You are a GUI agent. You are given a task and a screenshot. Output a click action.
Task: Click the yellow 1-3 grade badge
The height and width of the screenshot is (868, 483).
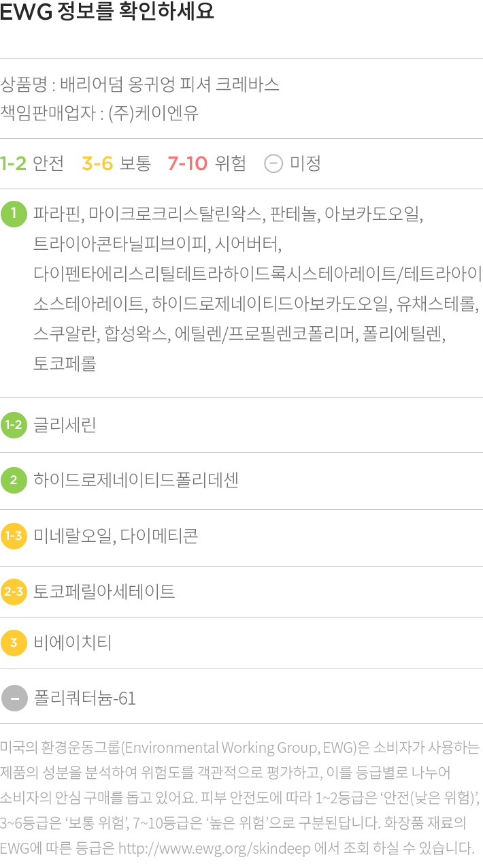[14, 536]
